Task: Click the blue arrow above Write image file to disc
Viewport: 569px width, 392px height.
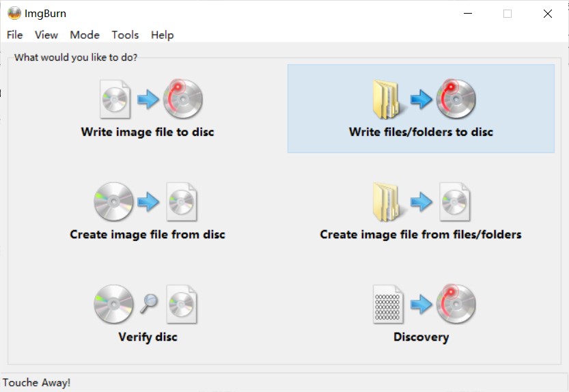Action: tap(148, 99)
